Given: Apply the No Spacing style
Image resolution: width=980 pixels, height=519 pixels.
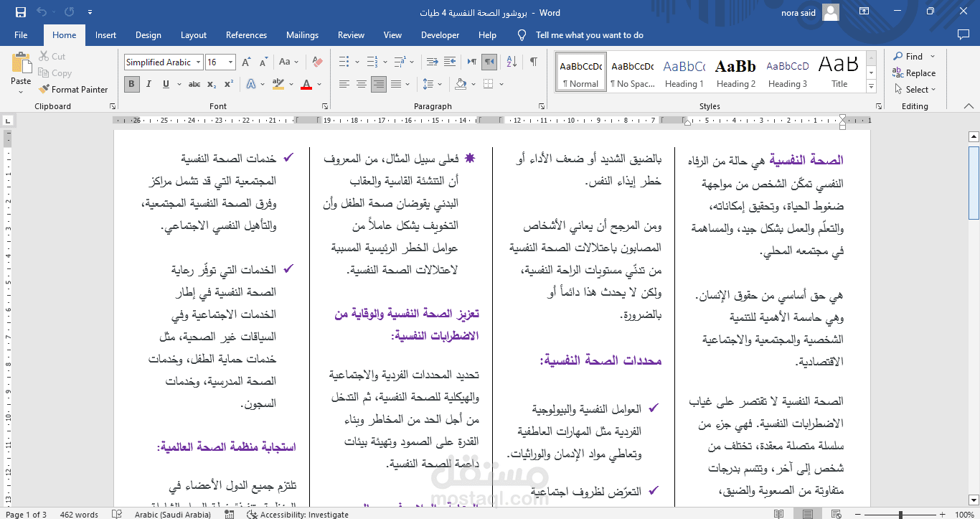Looking at the screenshot, I should (632, 73).
